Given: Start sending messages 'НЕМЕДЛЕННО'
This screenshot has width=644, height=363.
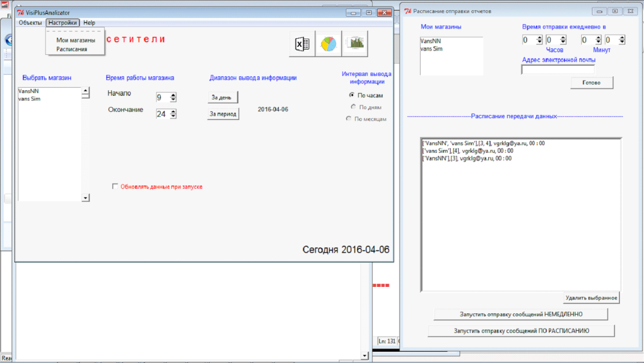Looking at the screenshot, I should (520, 314).
